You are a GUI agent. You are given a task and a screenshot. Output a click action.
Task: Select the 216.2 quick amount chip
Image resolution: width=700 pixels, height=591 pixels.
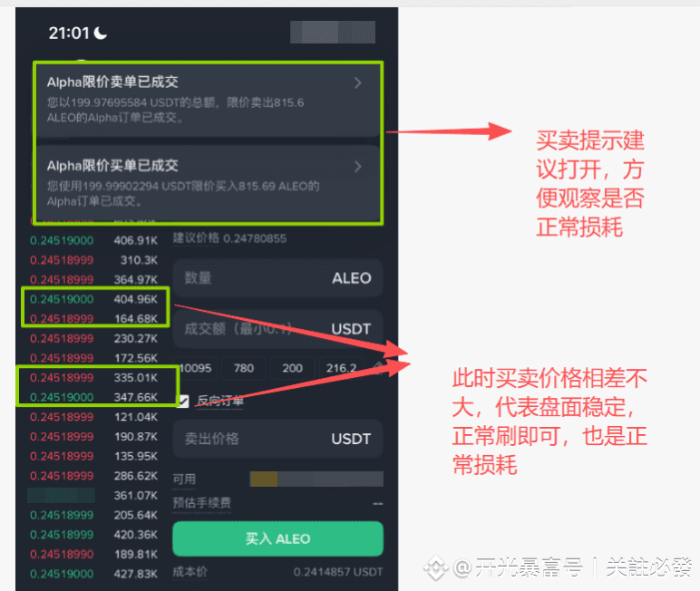[x=341, y=368]
